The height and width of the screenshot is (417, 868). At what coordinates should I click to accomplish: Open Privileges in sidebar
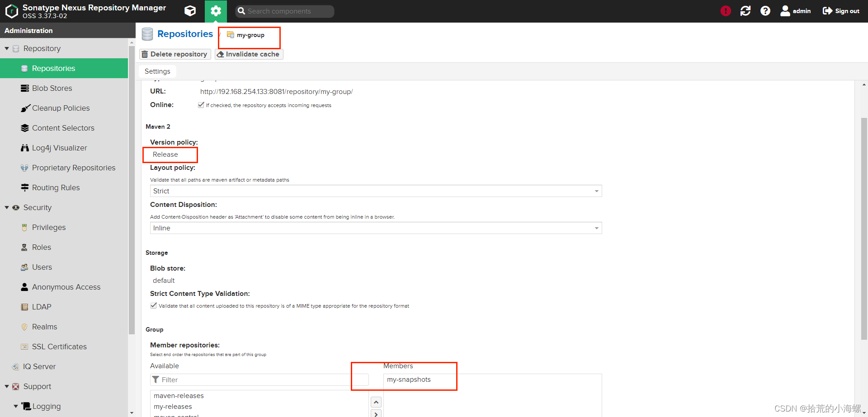pyautogui.click(x=64, y=227)
